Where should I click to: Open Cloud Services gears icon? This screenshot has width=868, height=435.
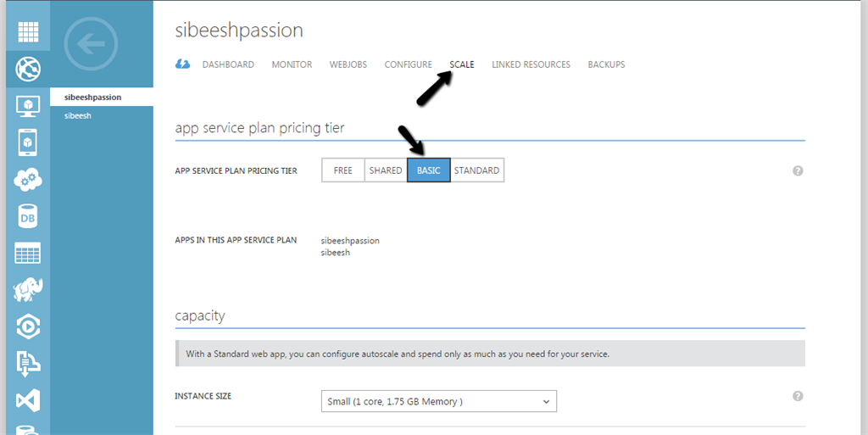point(28,179)
